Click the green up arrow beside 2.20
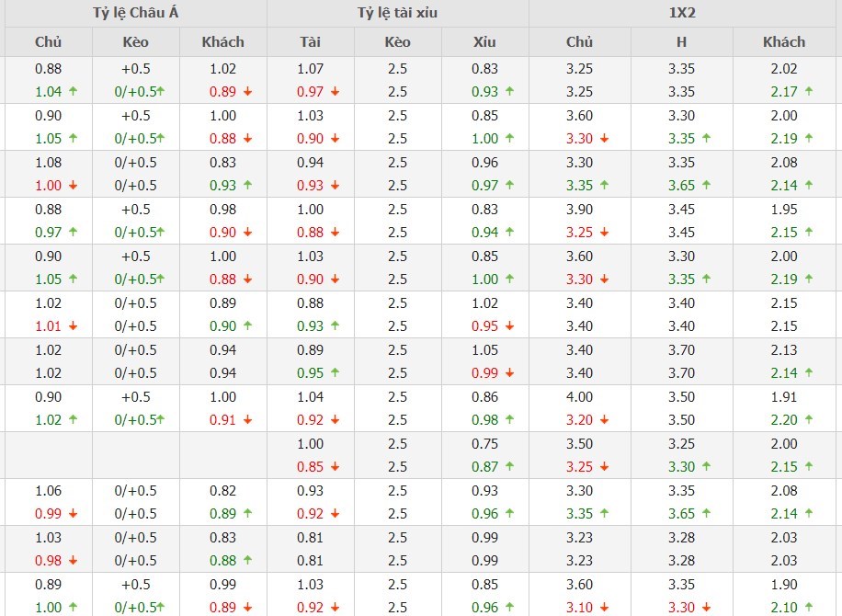 (809, 420)
